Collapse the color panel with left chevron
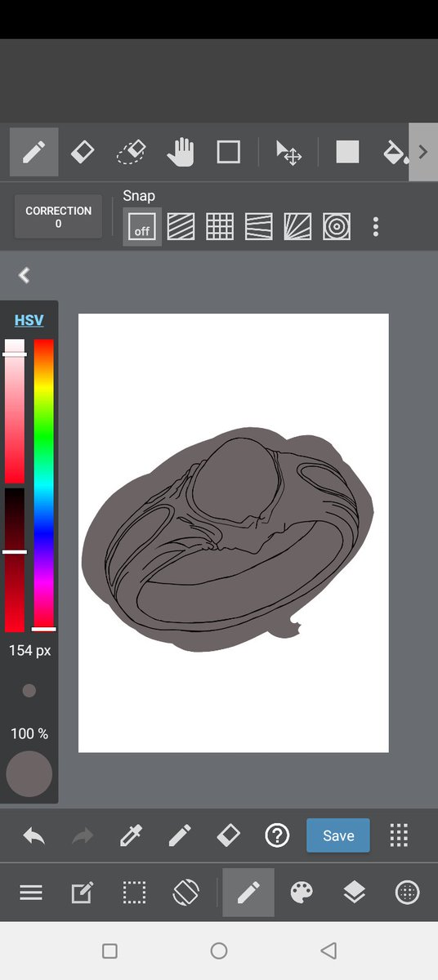438x980 pixels. [x=25, y=275]
